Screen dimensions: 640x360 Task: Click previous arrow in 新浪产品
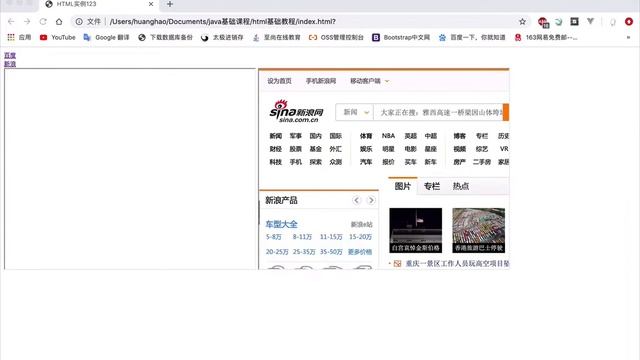tap(357, 200)
